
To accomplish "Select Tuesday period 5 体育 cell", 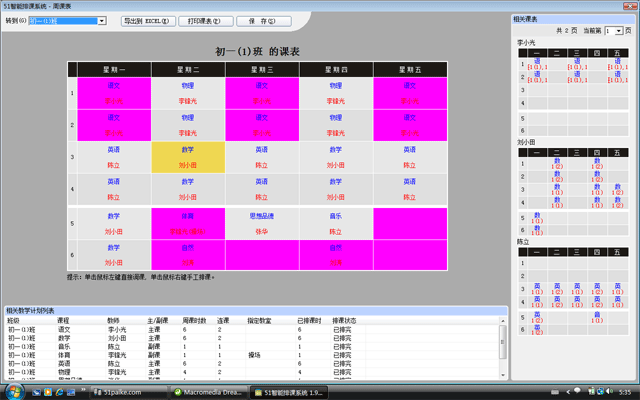I will 188,223.
